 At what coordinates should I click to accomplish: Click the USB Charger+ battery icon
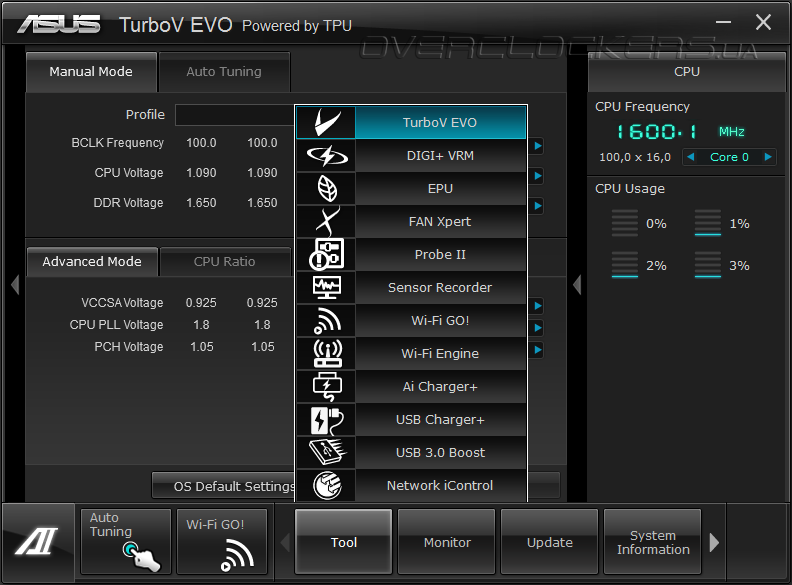click(326, 419)
